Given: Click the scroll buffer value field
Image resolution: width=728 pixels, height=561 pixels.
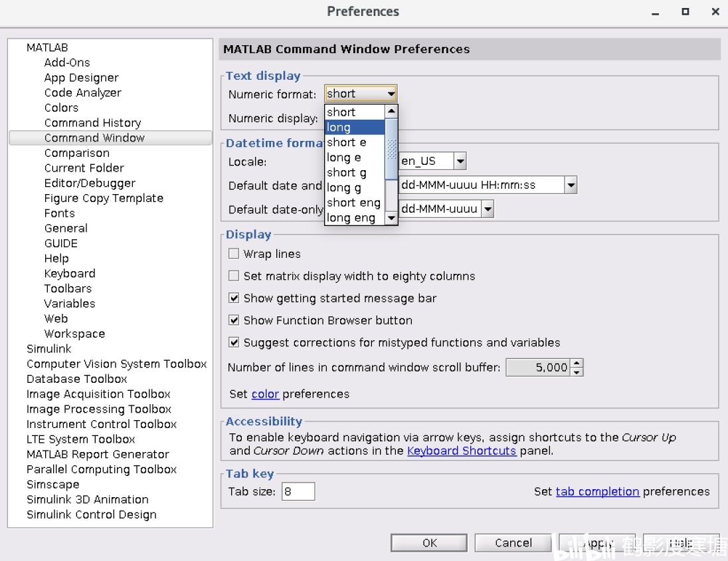Looking at the screenshot, I should pos(538,367).
